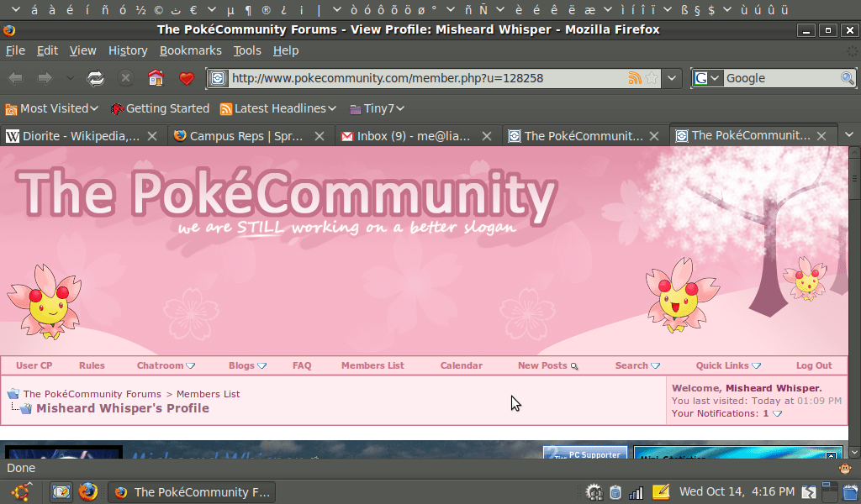Screen dimensions: 861x504
Task: Open the back/forward history dropdown arrow
Action: pos(71,78)
